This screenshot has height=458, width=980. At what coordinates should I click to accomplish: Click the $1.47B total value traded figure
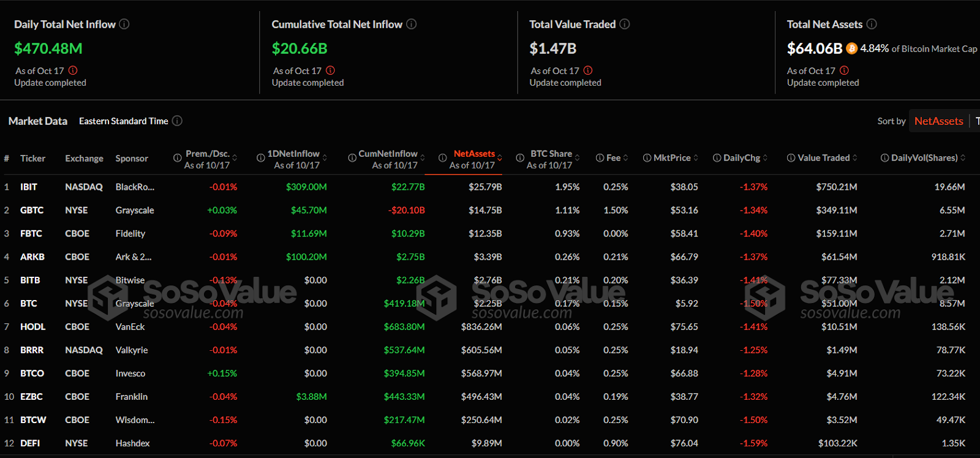point(553,48)
